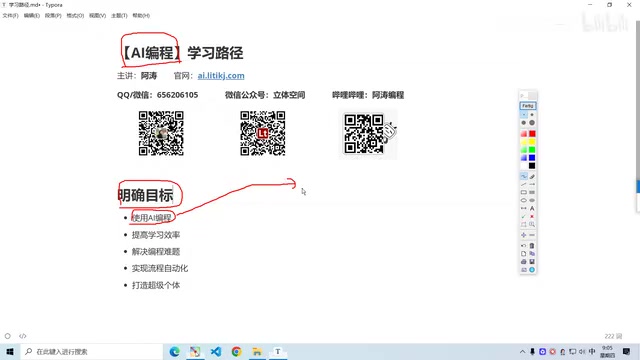Open the 主题(T) menu

coord(119,16)
